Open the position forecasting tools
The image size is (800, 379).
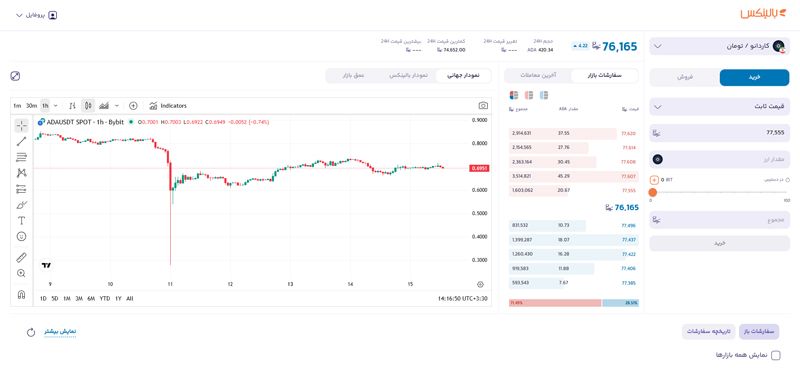(x=21, y=189)
